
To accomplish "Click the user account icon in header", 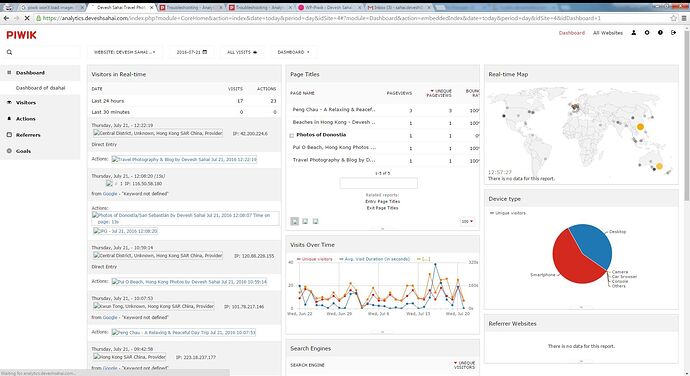I will pos(634,33).
